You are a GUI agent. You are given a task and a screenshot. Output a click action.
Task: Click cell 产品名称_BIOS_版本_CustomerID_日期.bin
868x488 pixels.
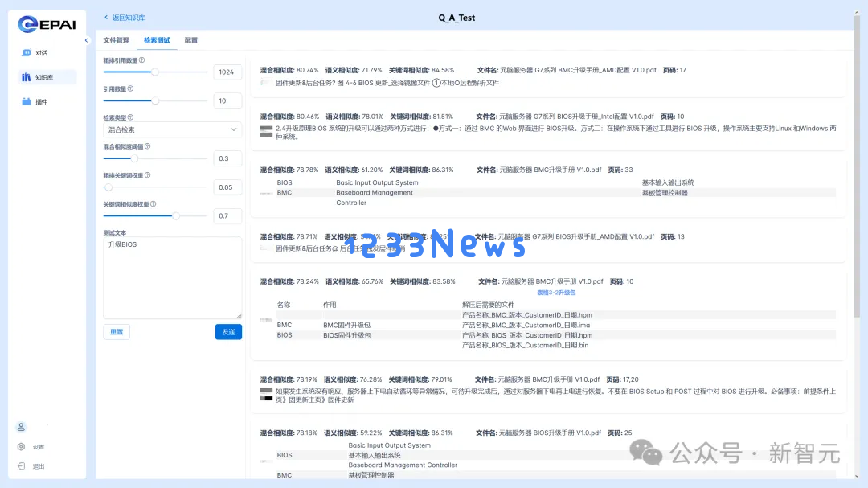pyautogui.click(x=526, y=345)
